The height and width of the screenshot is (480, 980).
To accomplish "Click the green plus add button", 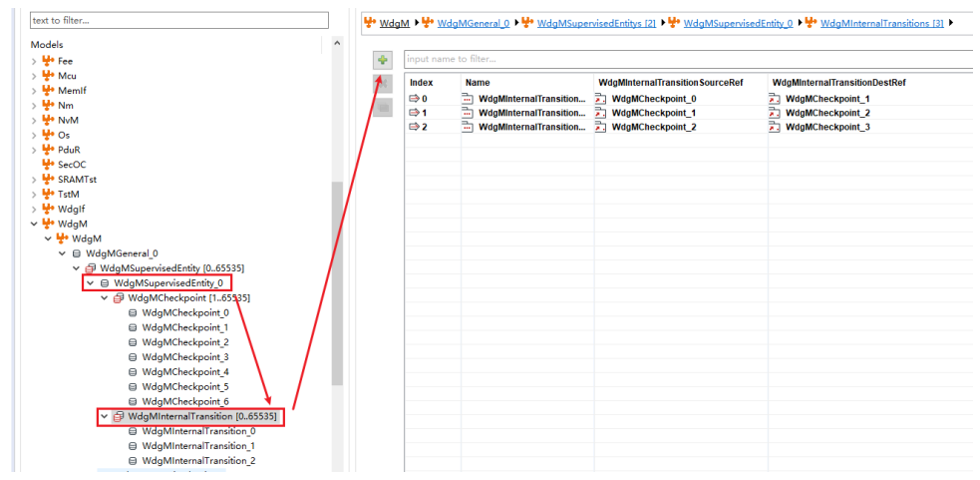I will [382, 61].
